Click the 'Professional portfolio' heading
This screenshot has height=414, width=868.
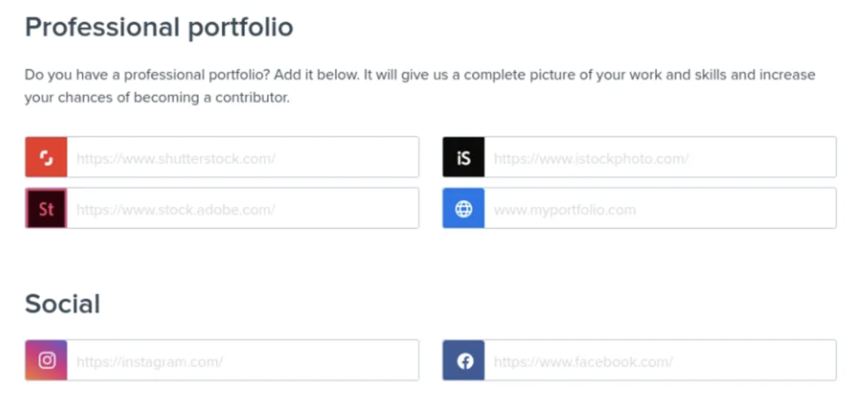[159, 28]
